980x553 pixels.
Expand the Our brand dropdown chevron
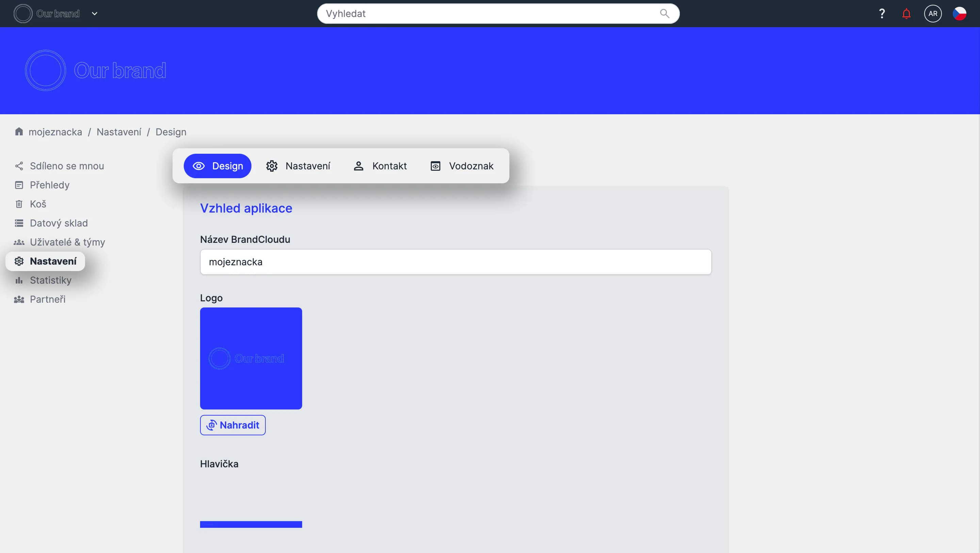(95, 14)
